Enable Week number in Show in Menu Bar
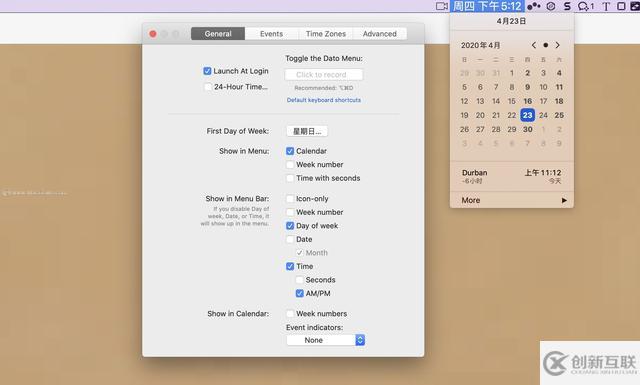Viewport: 640px width, 385px height. click(290, 212)
